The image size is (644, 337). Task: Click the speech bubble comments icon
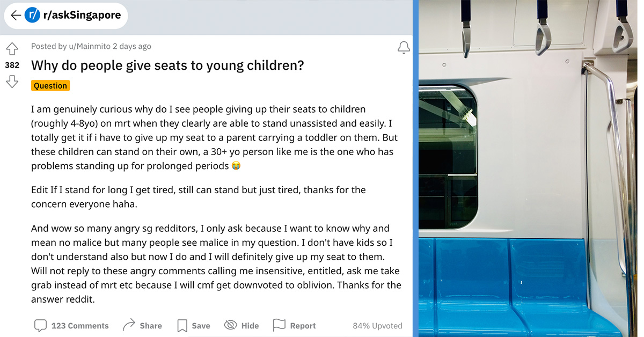point(41,325)
